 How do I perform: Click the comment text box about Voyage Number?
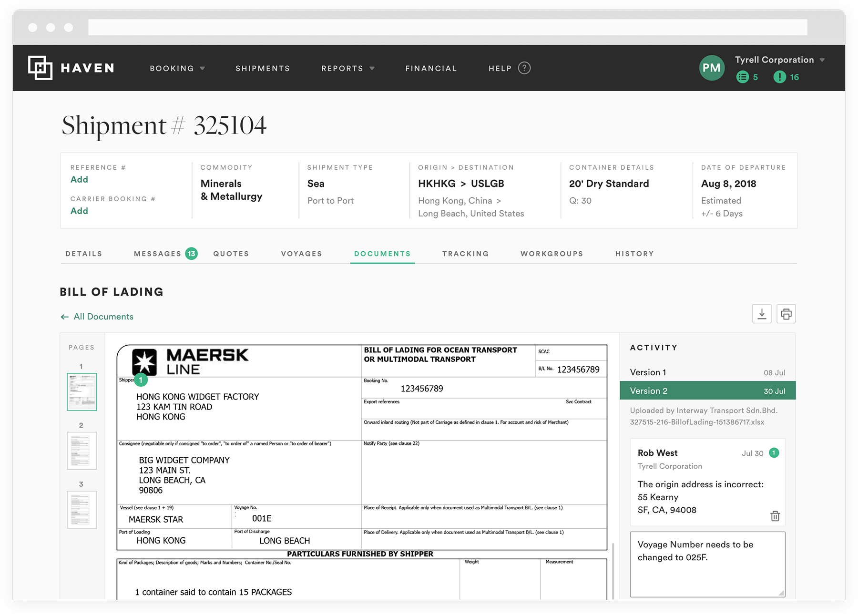(x=707, y=564)
